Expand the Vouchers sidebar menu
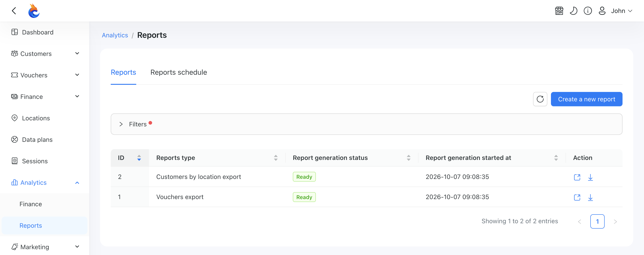The height and width of the screenshot is (255, 644). [45, 75]
